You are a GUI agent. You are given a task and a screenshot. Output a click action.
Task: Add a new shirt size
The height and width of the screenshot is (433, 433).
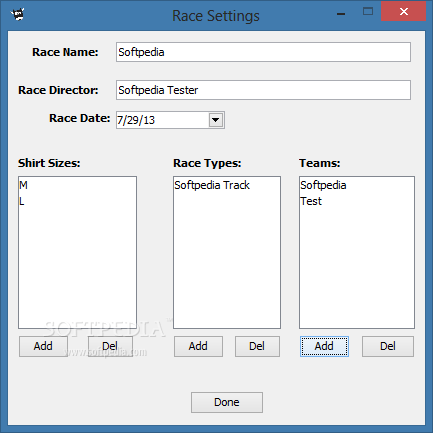(x=43, y=346)
